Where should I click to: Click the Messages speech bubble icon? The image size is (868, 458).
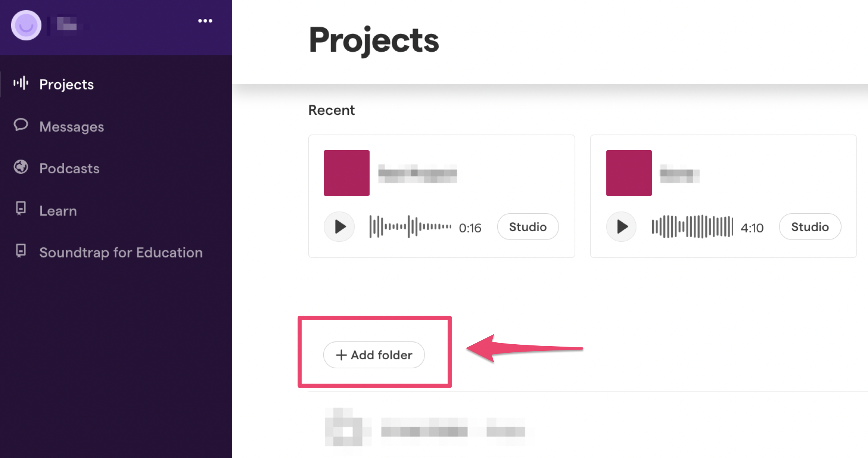click(21, 125)
